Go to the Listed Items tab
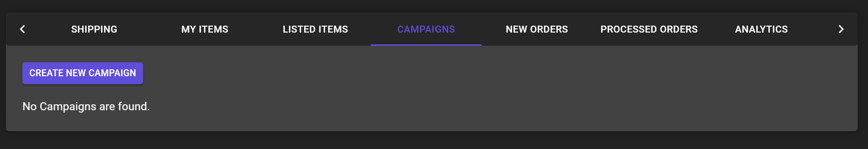The height and width of the screenshot is (149, 868). pyautogui.click(x=315, y=29)
